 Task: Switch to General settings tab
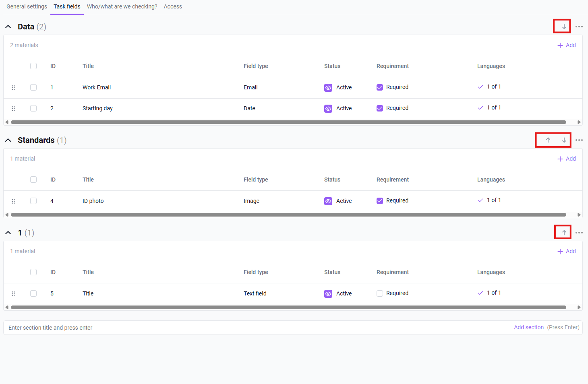(27, 6)
